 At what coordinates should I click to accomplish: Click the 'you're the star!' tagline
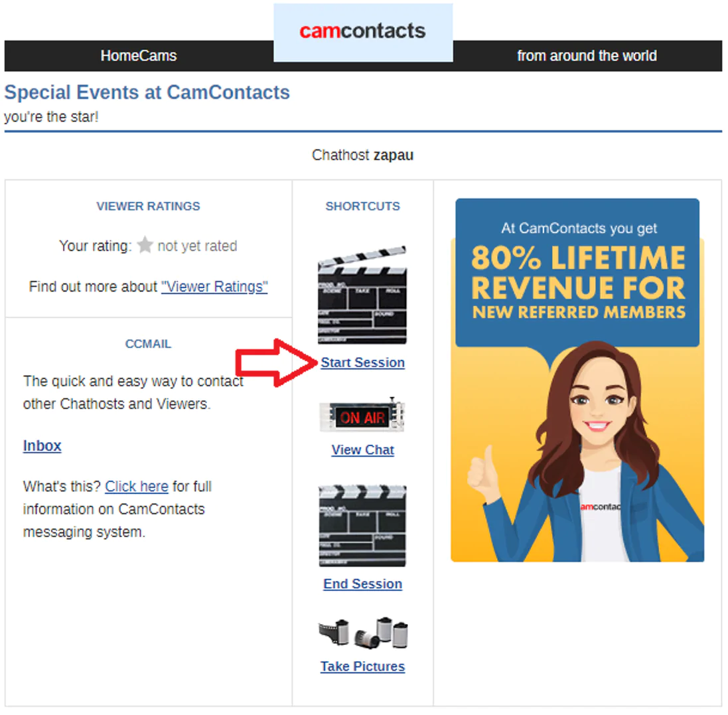(x=52, y=117)
